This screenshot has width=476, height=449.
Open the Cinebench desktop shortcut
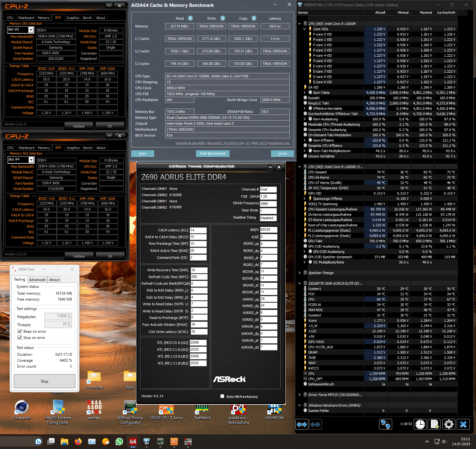22,410
